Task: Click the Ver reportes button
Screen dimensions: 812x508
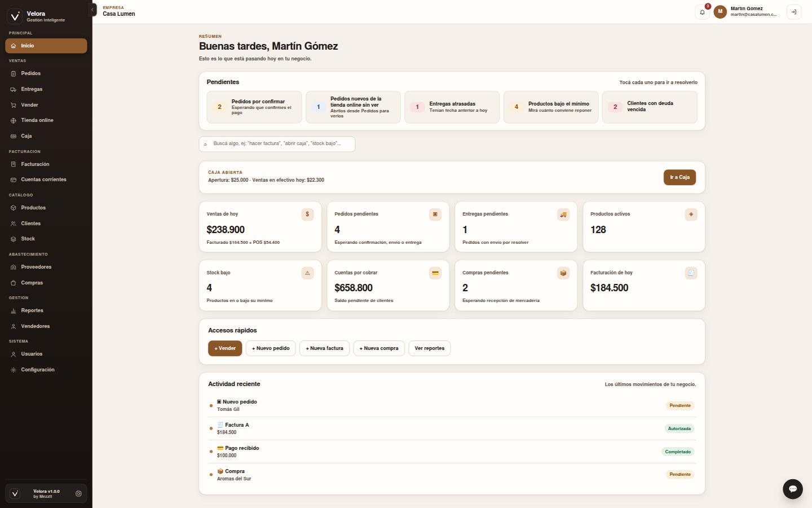Action: (x=430, y=348)
